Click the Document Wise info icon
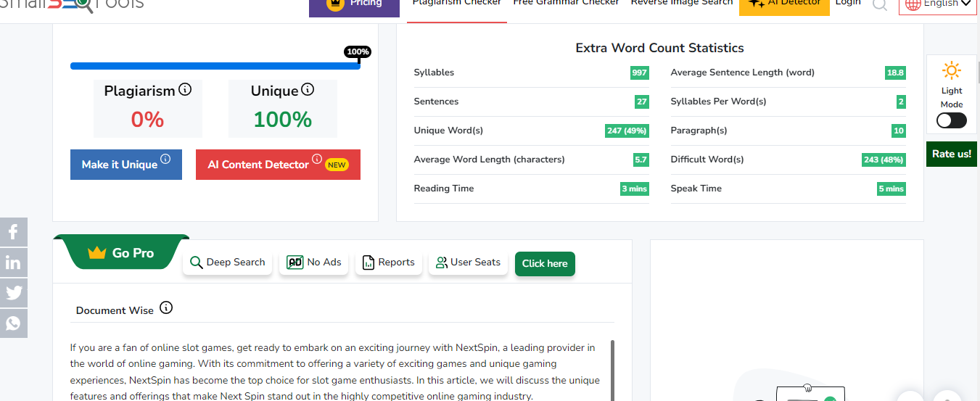This screenshot has width=980, height=401. pyautogui.click(x=166, y=308)
